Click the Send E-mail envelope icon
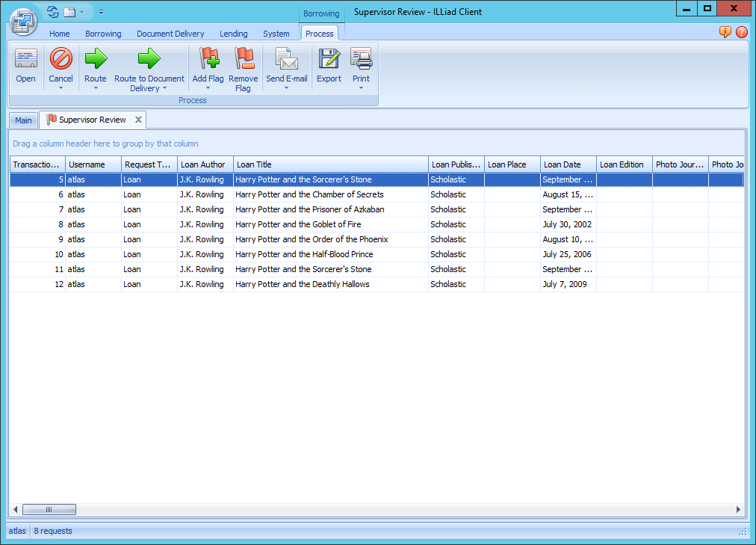 (286, 60)
